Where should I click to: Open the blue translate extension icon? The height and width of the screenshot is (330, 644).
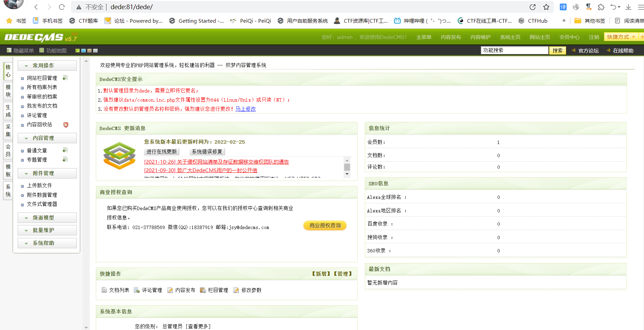(563, 7)
